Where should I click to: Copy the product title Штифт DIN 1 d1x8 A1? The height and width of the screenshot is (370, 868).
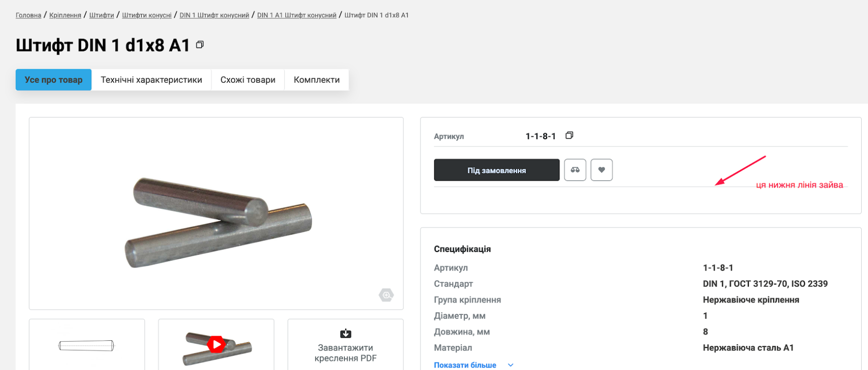coord(200,45)
